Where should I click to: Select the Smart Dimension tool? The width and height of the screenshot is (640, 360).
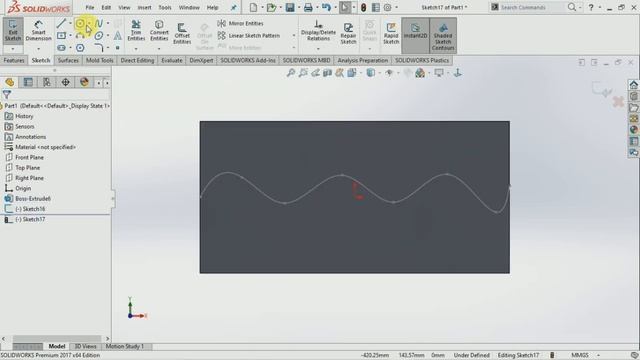38,31
